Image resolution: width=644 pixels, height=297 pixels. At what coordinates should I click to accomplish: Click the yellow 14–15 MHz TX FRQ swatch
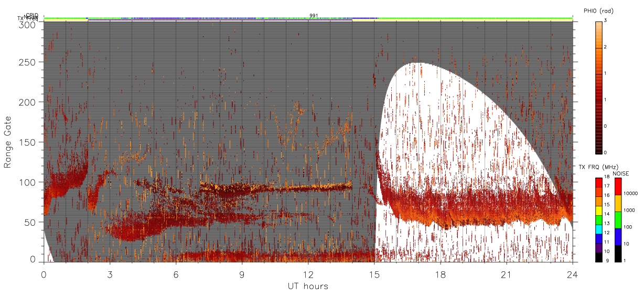[x=599, y=210]
